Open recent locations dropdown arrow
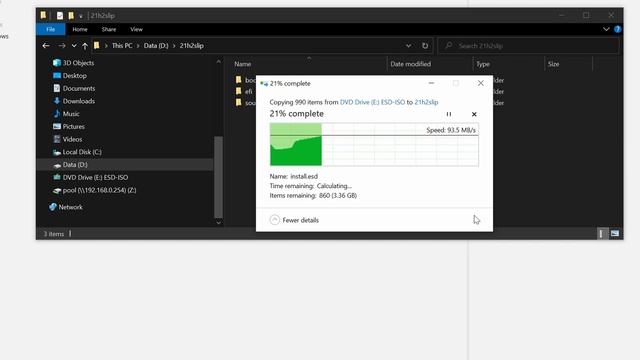The height and width of the screenshot is (360, 640). [x=74, y=46]
